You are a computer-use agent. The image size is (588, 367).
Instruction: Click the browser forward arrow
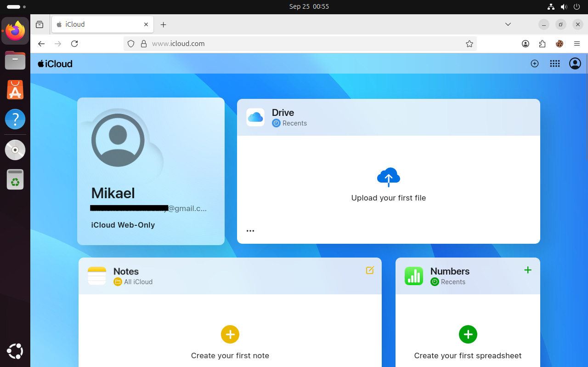click(x=58, y=44)
